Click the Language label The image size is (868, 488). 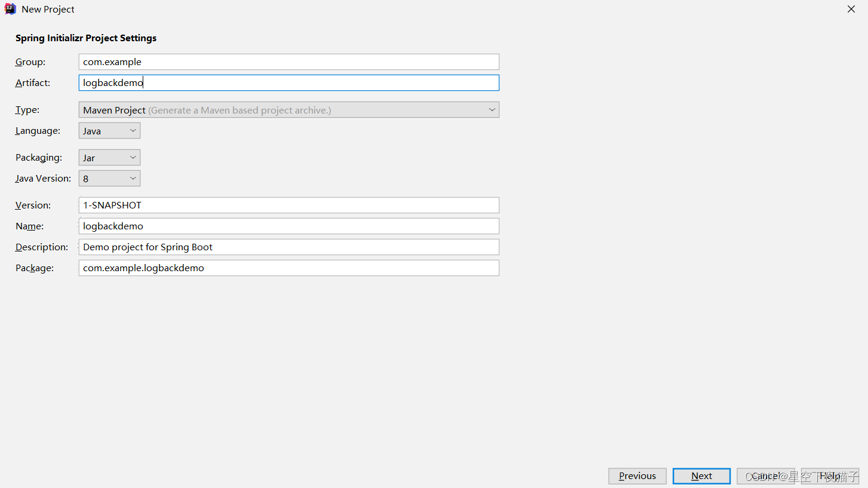pyautogui.click(x=38, y=131)
